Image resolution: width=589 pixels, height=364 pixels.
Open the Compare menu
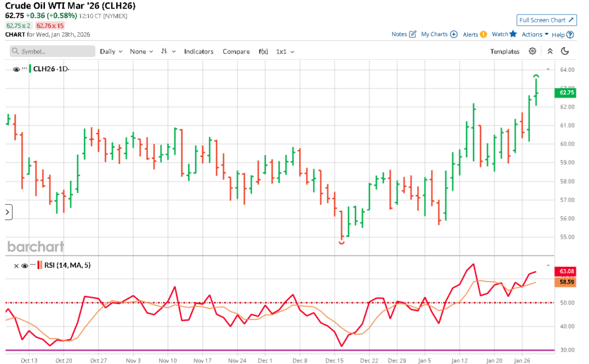click(236, 51)
